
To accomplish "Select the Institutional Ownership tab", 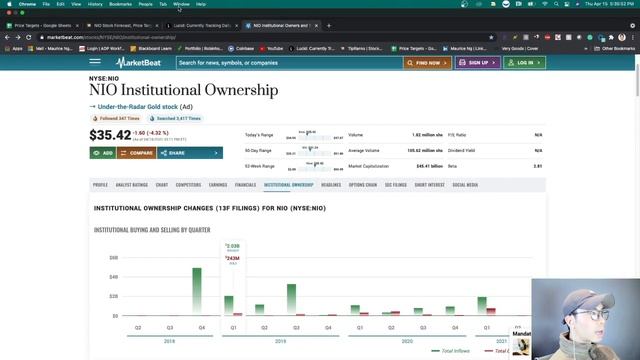I will (289, 185).
